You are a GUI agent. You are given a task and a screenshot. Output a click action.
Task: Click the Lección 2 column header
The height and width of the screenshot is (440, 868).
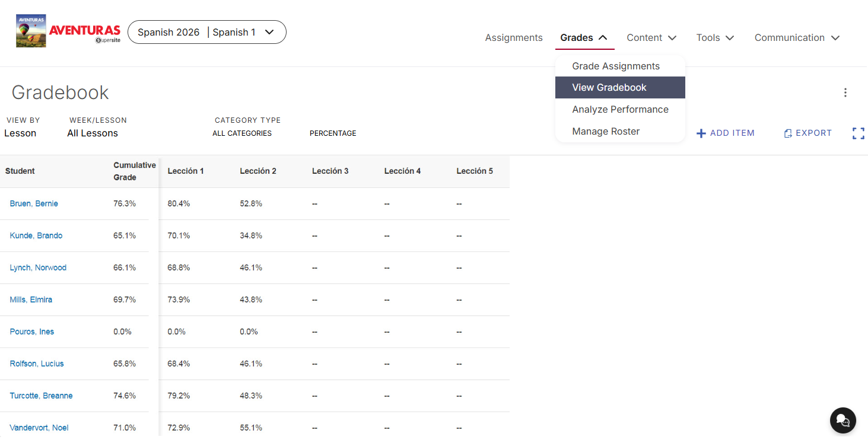coord(258,171)
